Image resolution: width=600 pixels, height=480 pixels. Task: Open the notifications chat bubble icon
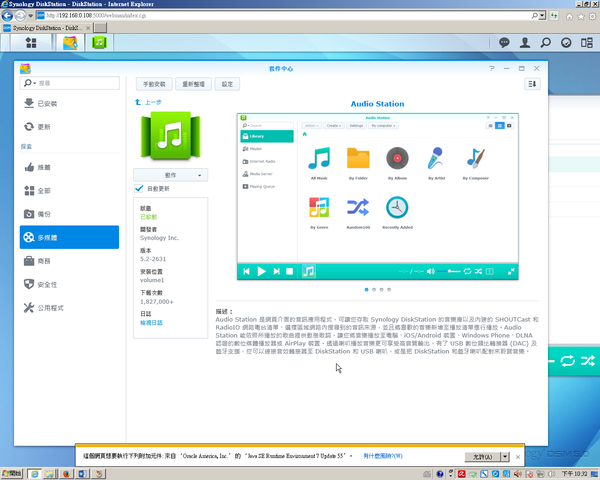505,43
